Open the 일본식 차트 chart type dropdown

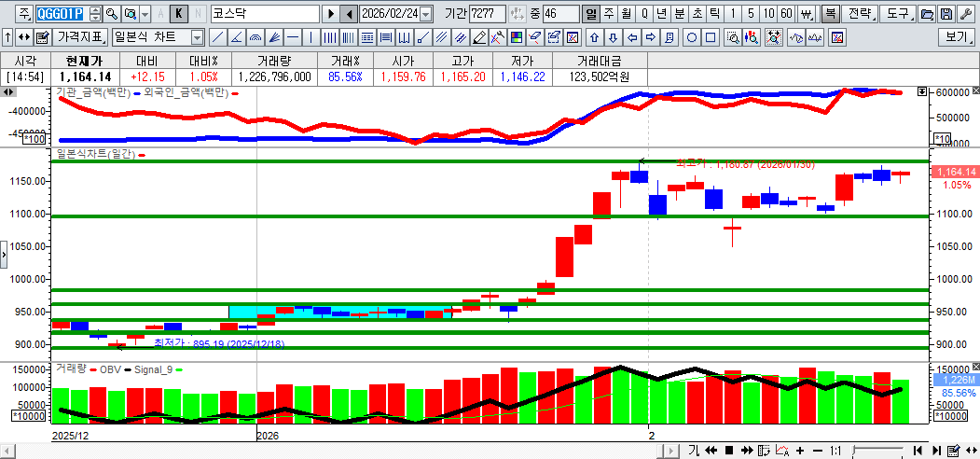coord(197,37)
